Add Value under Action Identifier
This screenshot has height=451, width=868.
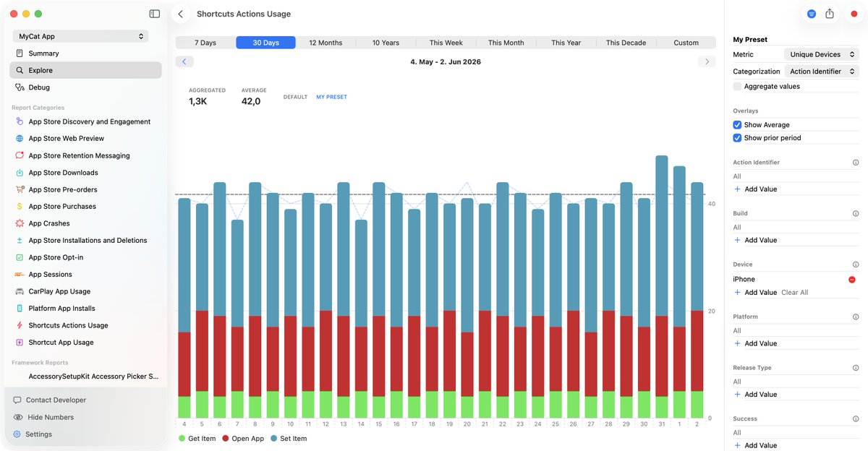(756, 189)
